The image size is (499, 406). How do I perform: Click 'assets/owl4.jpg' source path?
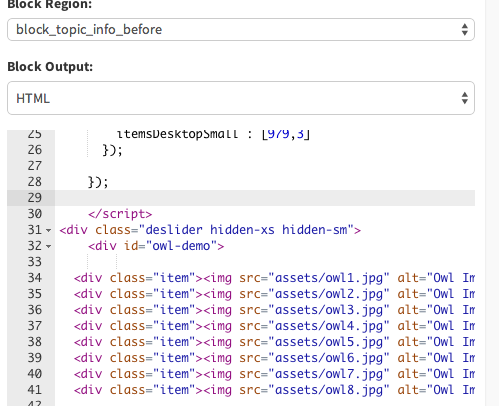point(329,326)
